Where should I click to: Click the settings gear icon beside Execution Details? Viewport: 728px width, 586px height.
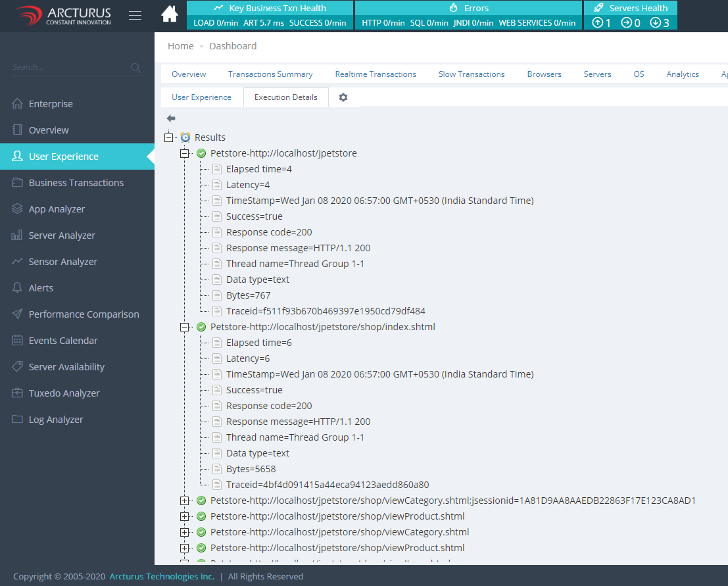(343, 97)
